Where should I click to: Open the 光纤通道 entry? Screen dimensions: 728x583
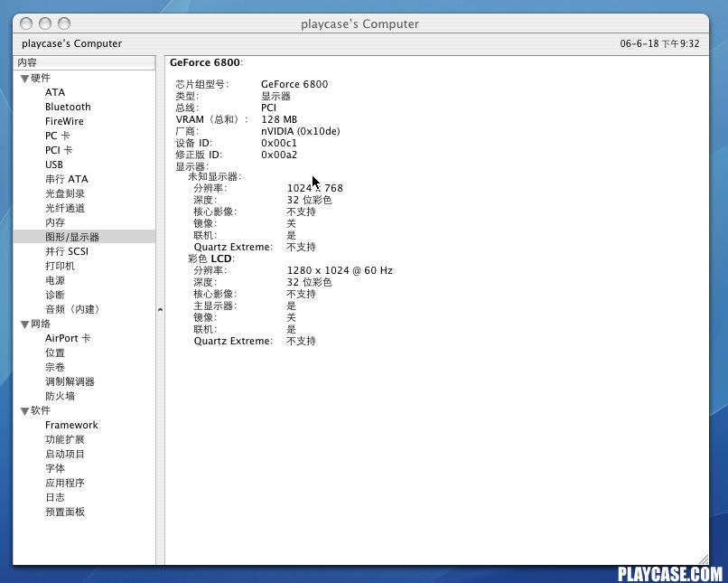pyautogui.click(x=64, y=208)
